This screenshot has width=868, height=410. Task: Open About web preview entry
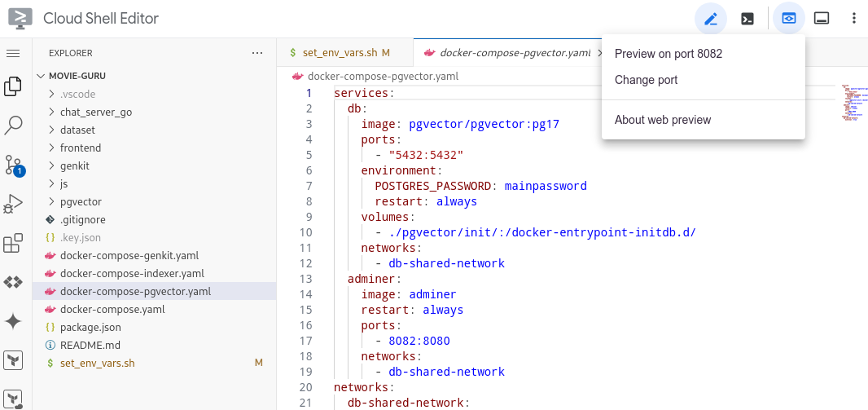pos(703,120)
